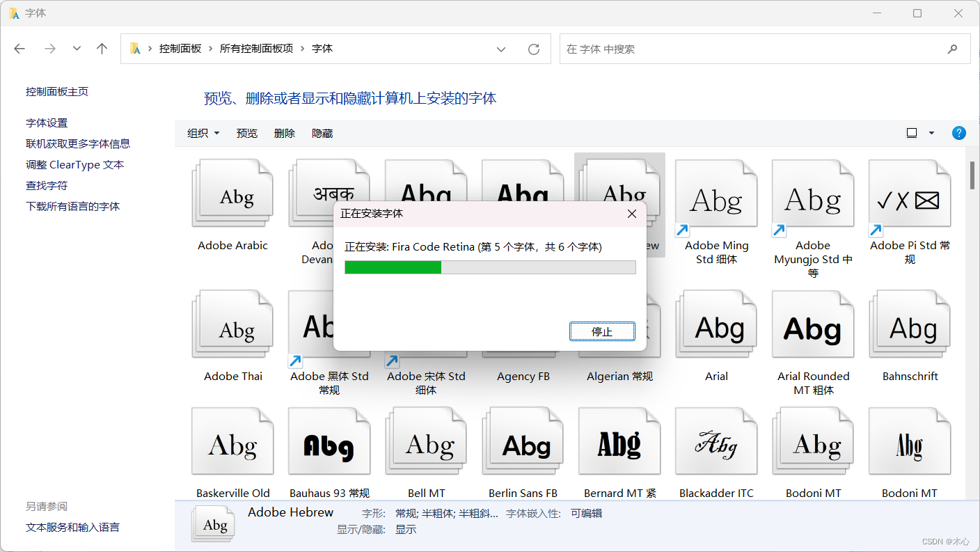Select the Bauhaus 93 常规 font
The width and height of the screenshot is (980, 552).
click(x=329, y=440)
